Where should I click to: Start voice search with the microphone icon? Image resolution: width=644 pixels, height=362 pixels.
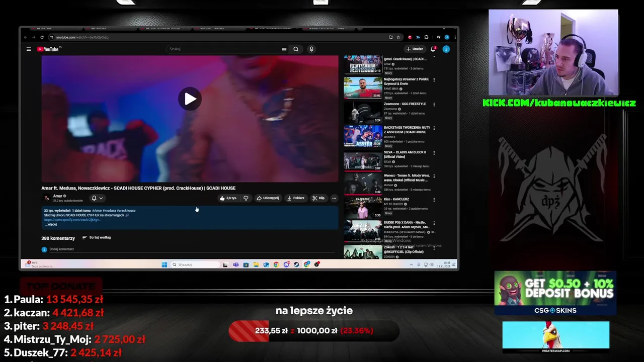311,49
